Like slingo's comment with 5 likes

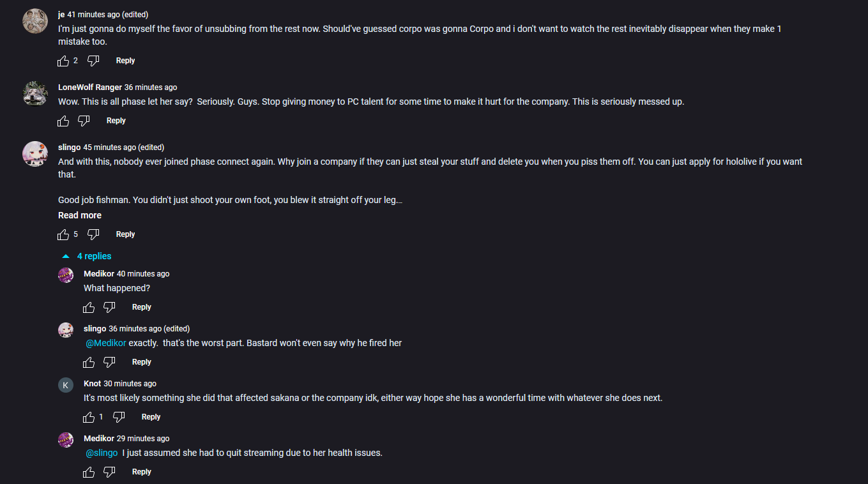(x=63, y=234)
